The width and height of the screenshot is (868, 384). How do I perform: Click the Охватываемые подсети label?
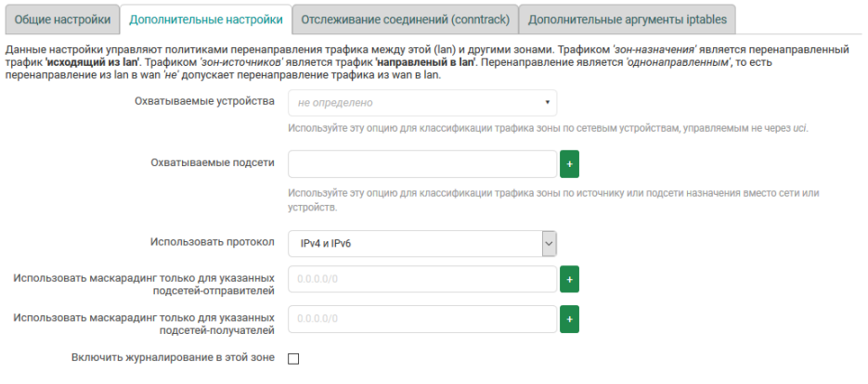coord(213,162)
